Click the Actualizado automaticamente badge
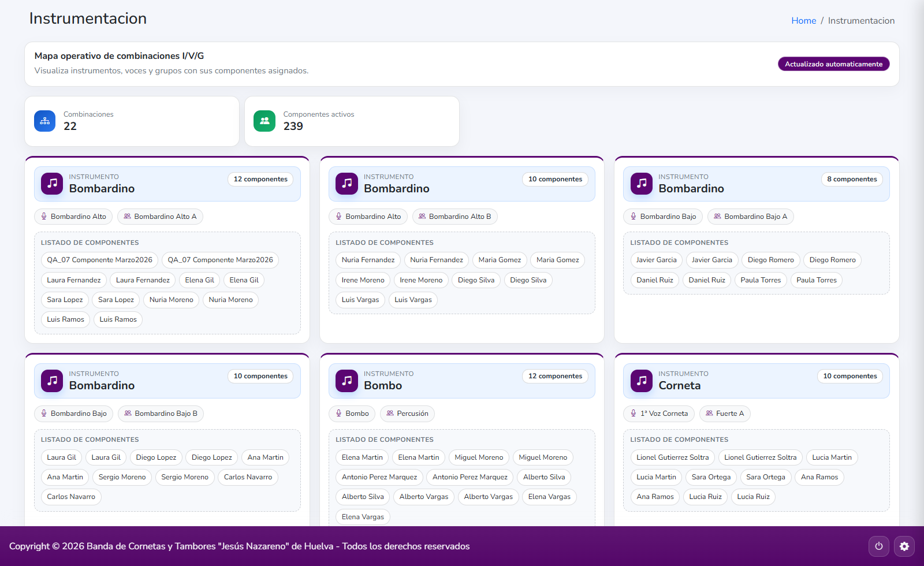924x566 pixels. pos(833,64)
